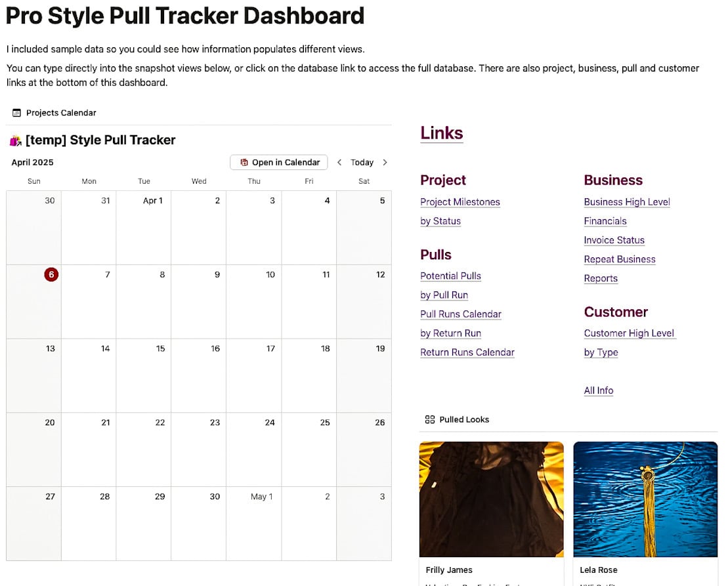728x586 pixels.
Task: Jump to Today in the calendar
Action: pos(362,162)
